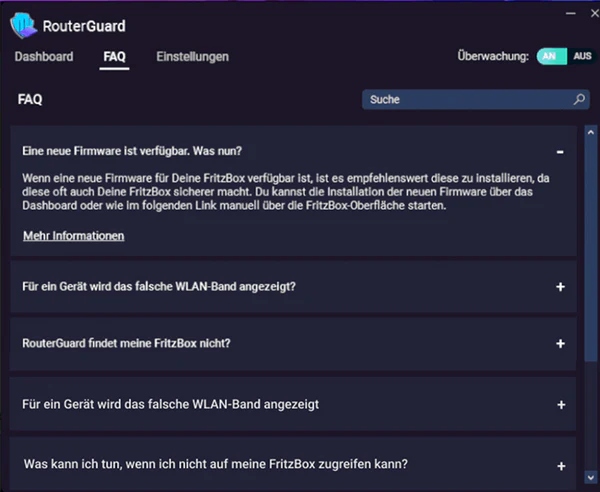The image size is (600, 492).
Task: Click the magnifier icon in the Suche box
Action: point(579,100)
